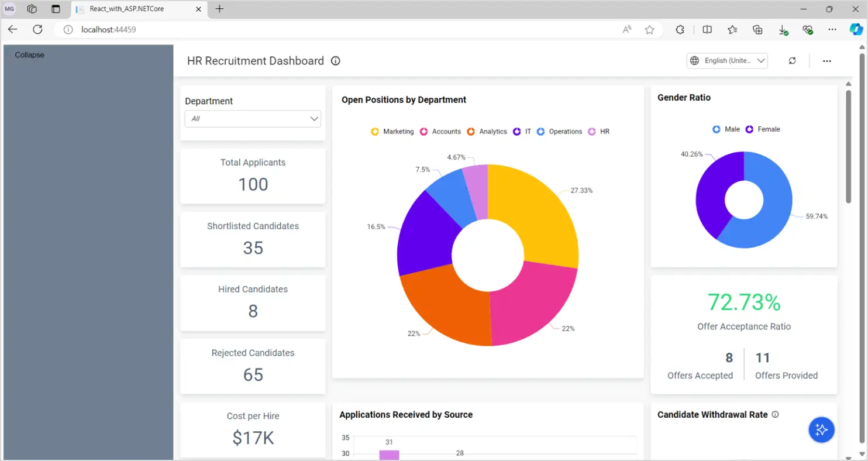Screen dimensions: 868x461
Task: Open browser Settings and more menu
Action: pos(832,29)
